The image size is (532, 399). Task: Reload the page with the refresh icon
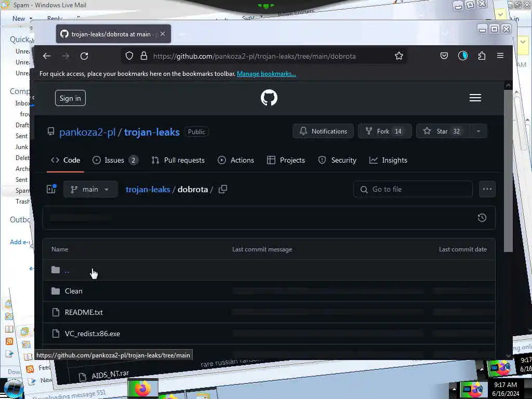pos(84,56)
